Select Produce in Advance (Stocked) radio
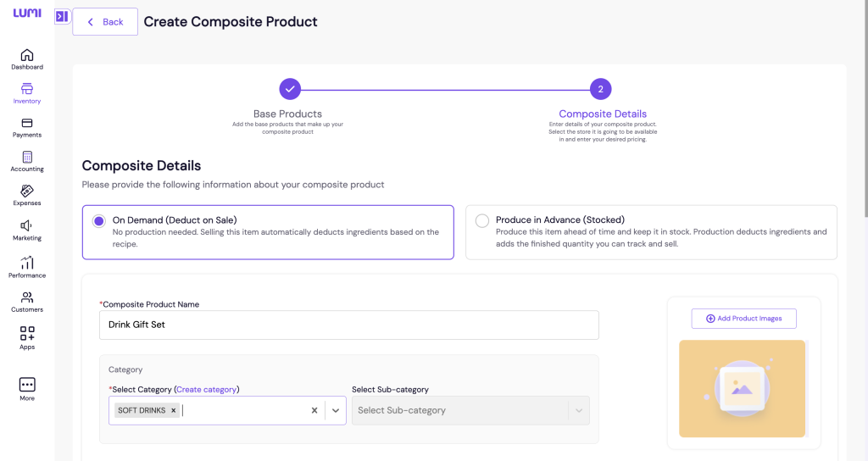Screen dimensions: 868x461 [x=482, y=221]
